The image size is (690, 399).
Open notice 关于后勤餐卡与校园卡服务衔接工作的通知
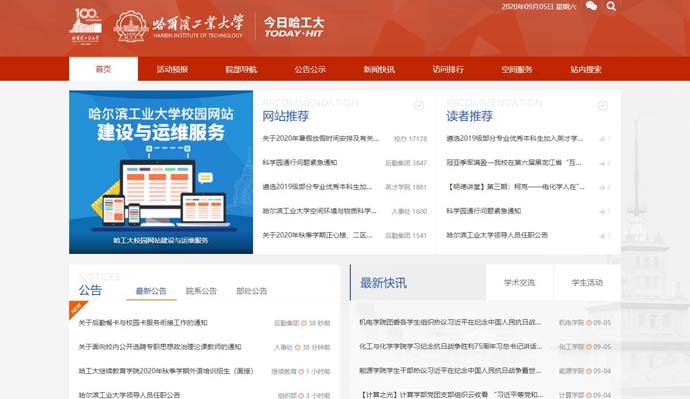click(143, 323)
